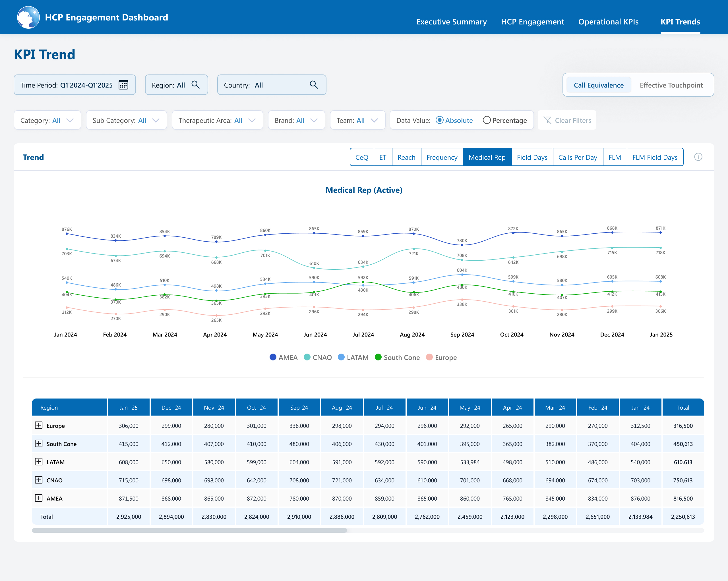
Task: Toggle South Cone legend color swatch
Action: pos(378,357)
